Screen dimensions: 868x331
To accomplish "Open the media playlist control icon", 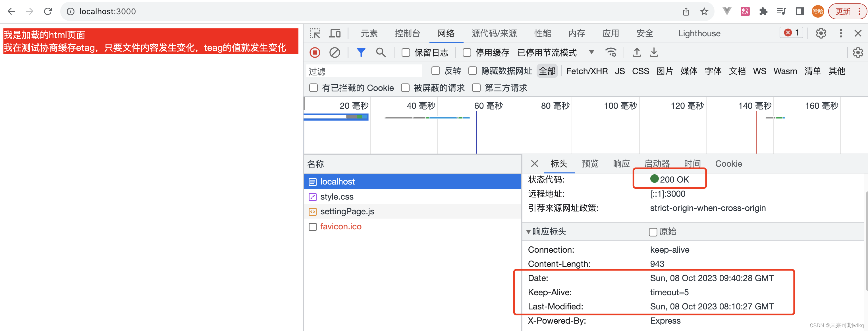I will (781, 11).
